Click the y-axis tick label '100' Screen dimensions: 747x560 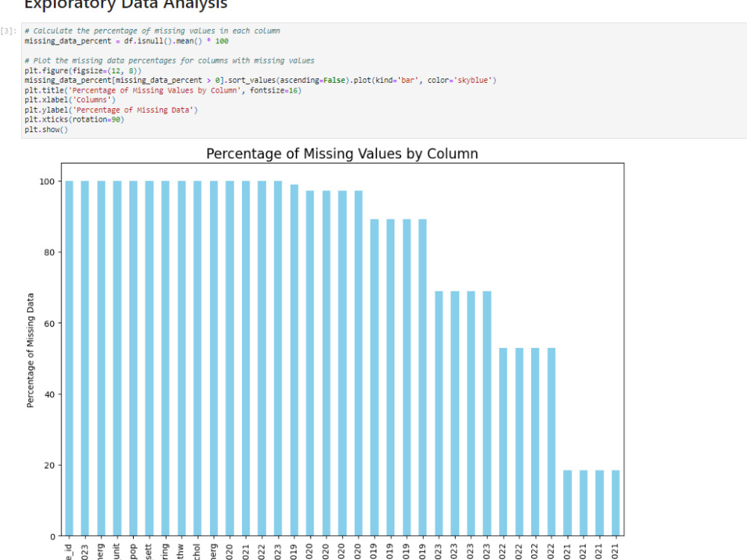(47, 181)
